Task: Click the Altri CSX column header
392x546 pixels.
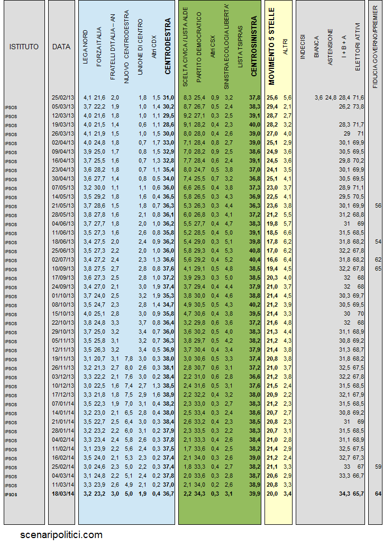Action: point(213,46)
